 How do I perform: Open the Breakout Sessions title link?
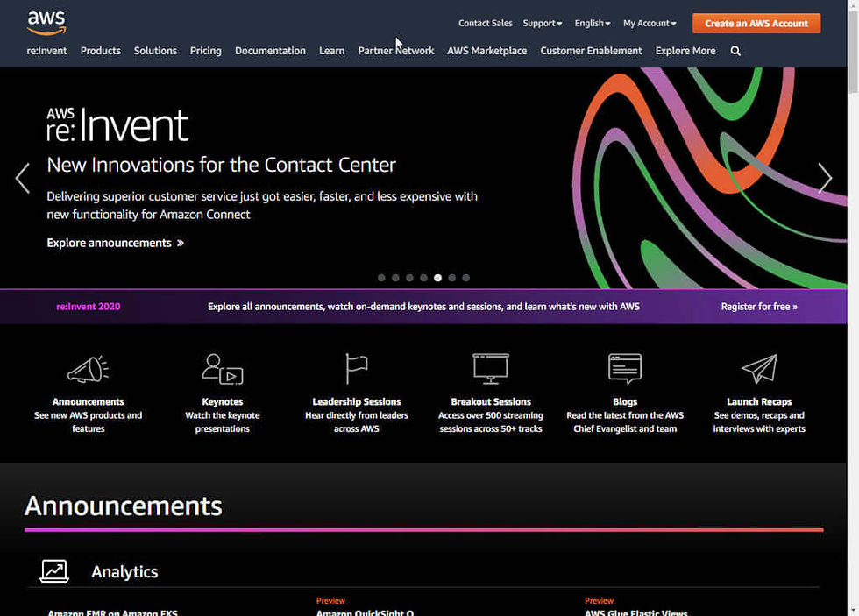pos(491,401)
